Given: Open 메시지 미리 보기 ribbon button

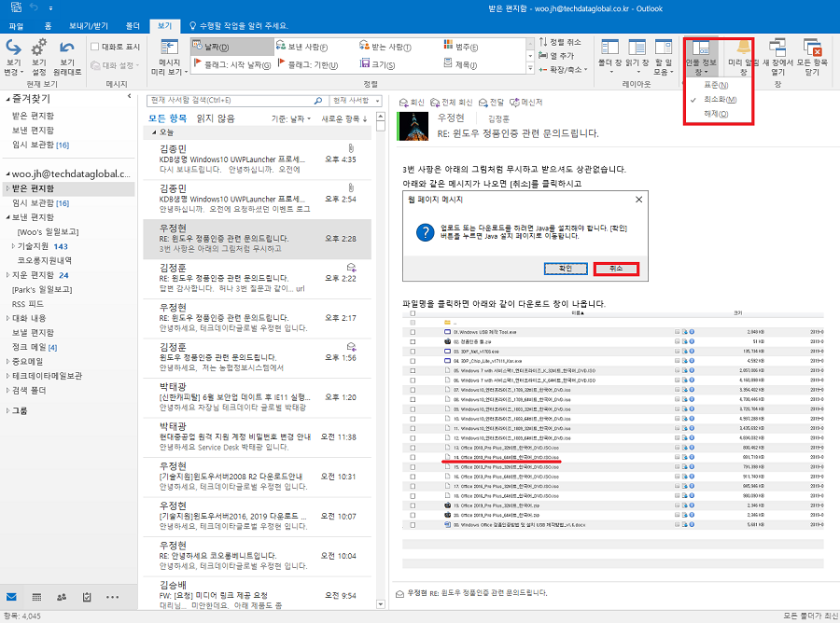Looking at the screenshot, I should pyautogui.click(x=169, y=57).
